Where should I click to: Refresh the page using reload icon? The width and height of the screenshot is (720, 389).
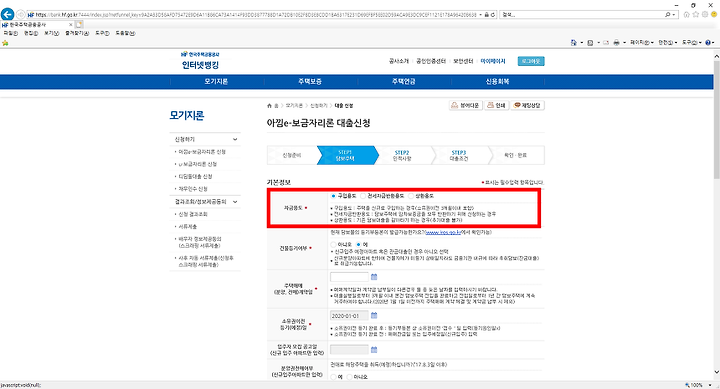[x=493, y=15]
